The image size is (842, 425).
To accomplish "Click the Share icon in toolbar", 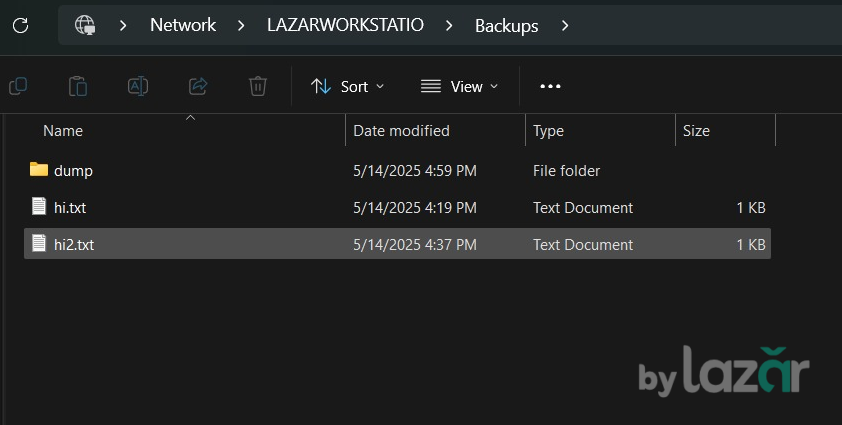I will click(198, 86).
